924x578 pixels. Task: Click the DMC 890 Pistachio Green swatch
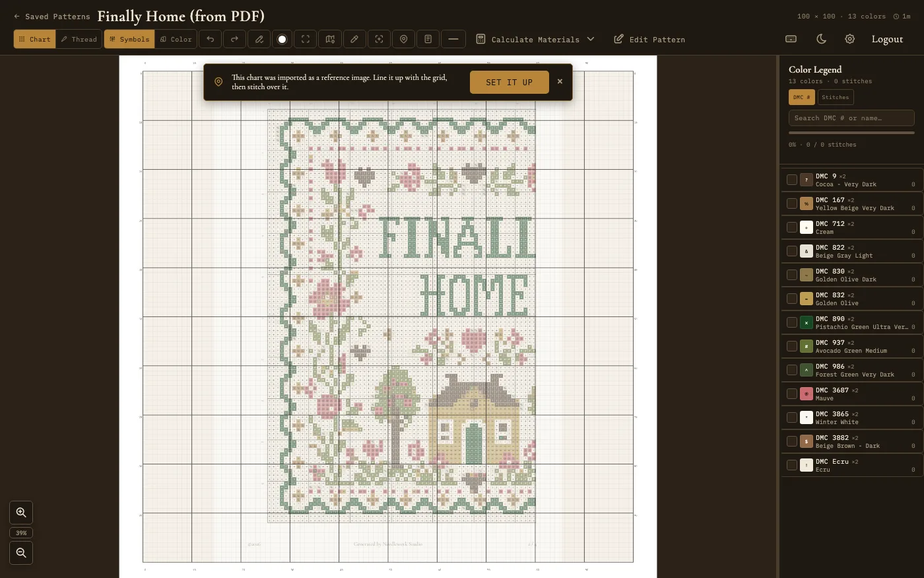807,322
